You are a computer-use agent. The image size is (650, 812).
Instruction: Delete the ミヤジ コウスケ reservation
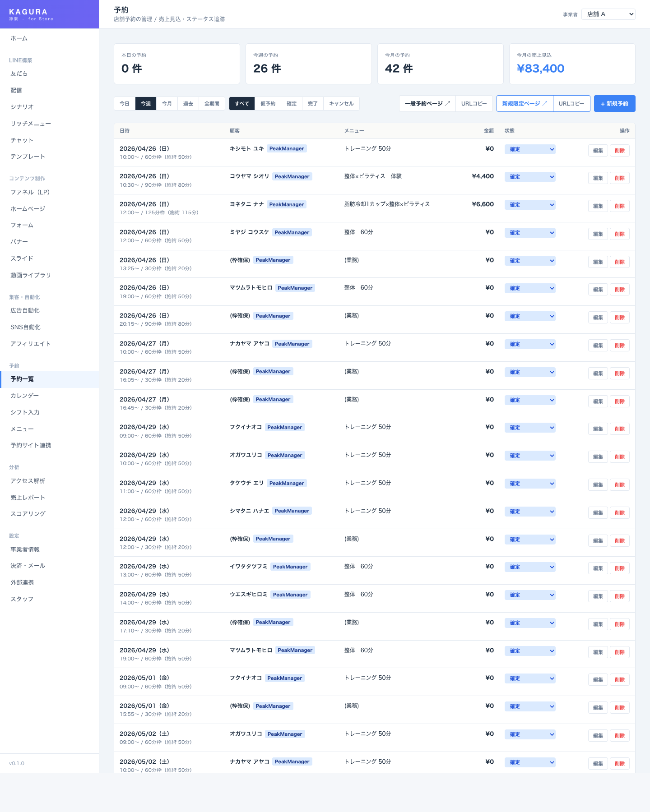pyautogui.click(x=619, y=234)
